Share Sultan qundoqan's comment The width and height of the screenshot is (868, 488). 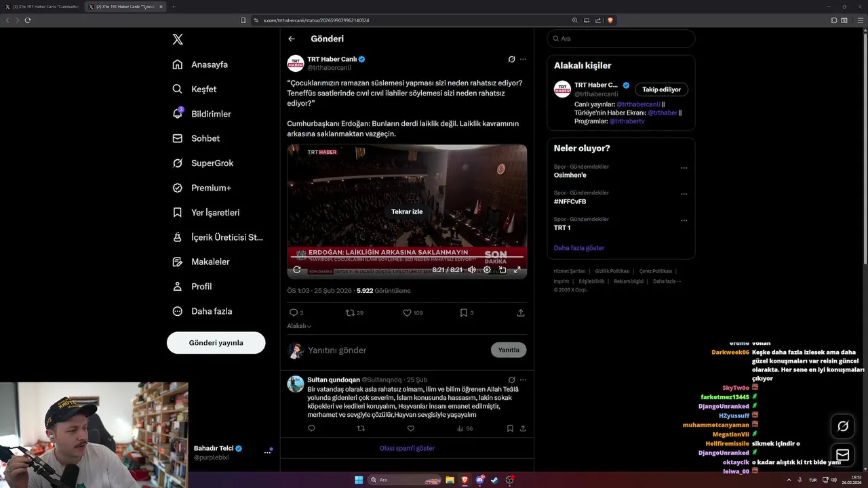[x=523, y=428]
